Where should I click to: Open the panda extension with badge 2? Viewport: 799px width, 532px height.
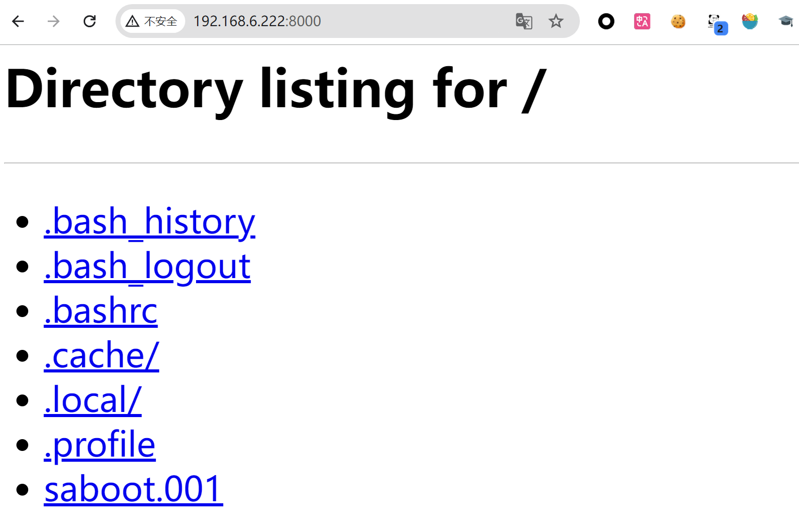[x=717, y=23]
